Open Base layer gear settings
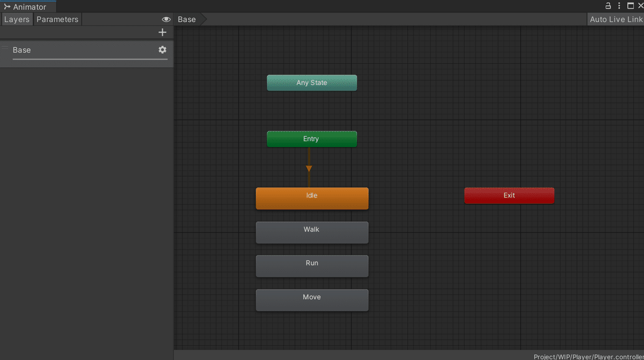Image resolution: width=644 pixels, height=360 pixels. 162,49
